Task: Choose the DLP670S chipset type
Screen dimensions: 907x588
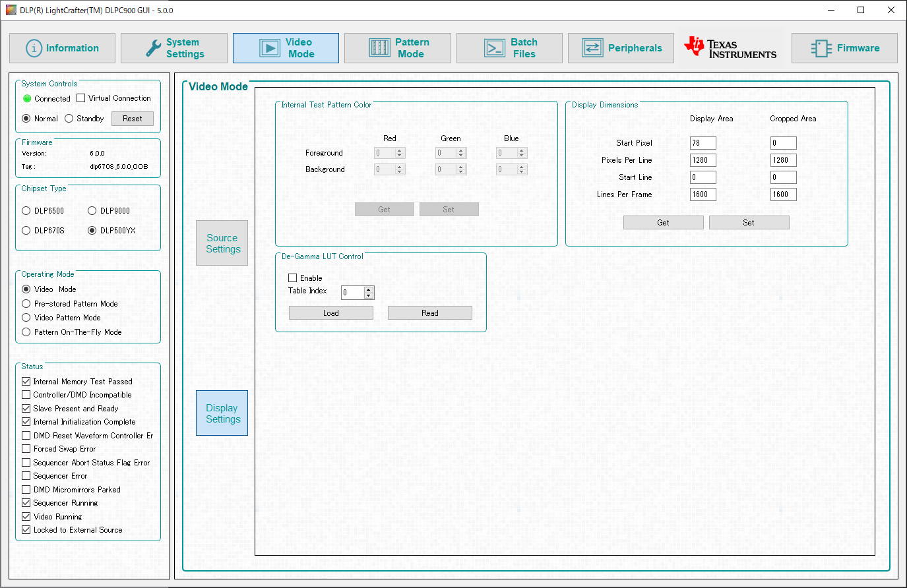Action: click(26, 231)
